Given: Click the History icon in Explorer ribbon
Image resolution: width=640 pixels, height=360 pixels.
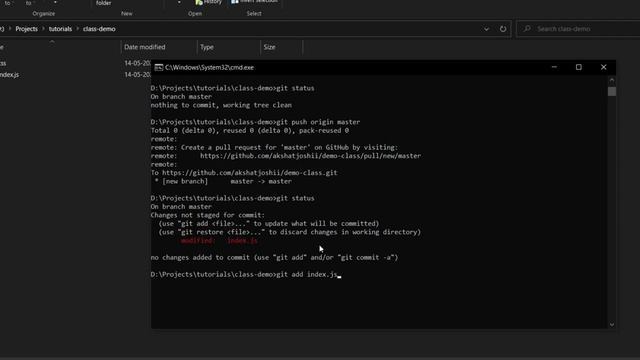Looking at the screenshot, I should click(199, 2).
